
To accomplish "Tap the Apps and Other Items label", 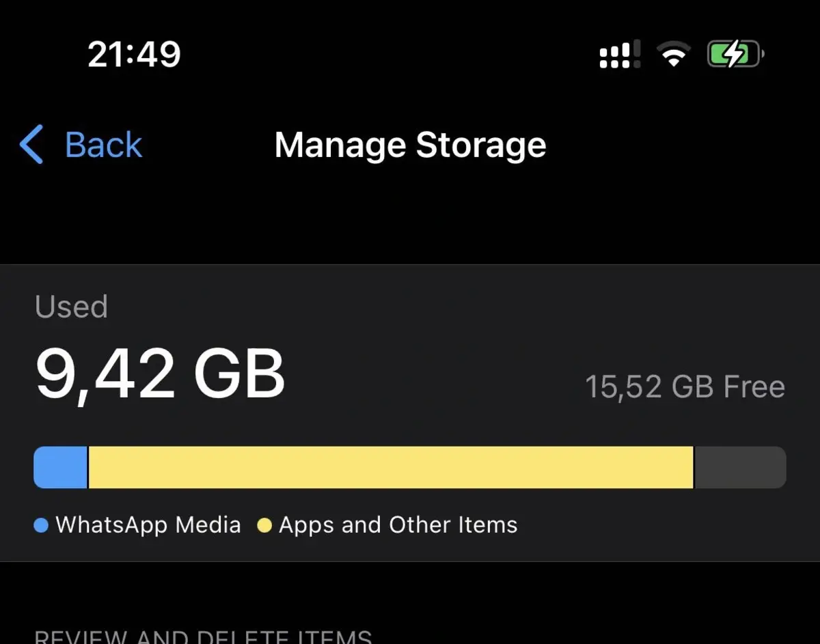I will tap(398, 524).
